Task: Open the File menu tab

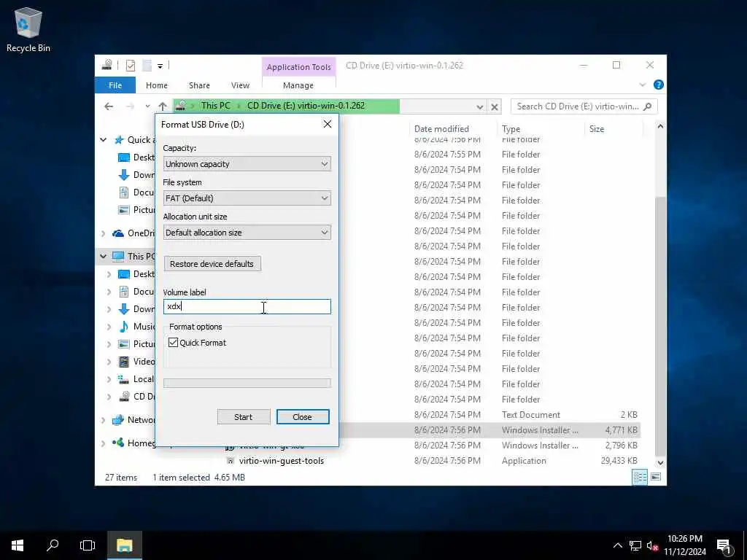Action: [x=115, y=85]
